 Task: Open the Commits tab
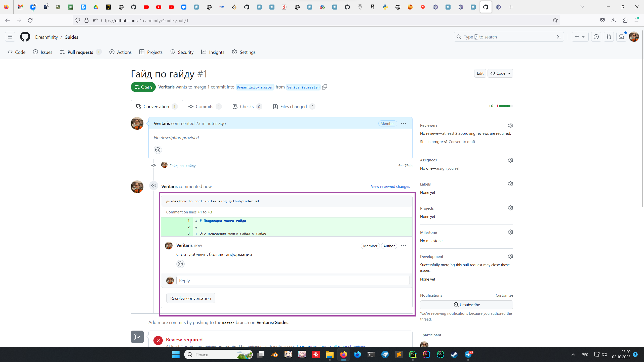(205, 107)
